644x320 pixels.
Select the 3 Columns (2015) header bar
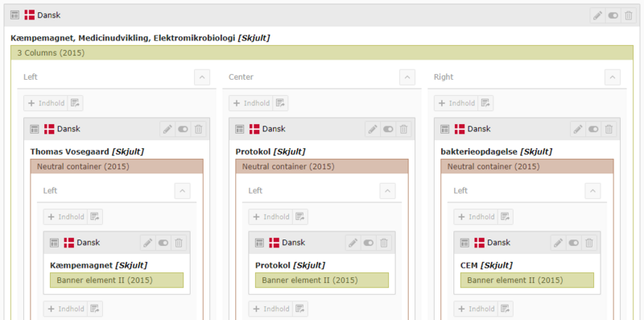[x=321, y=53]
